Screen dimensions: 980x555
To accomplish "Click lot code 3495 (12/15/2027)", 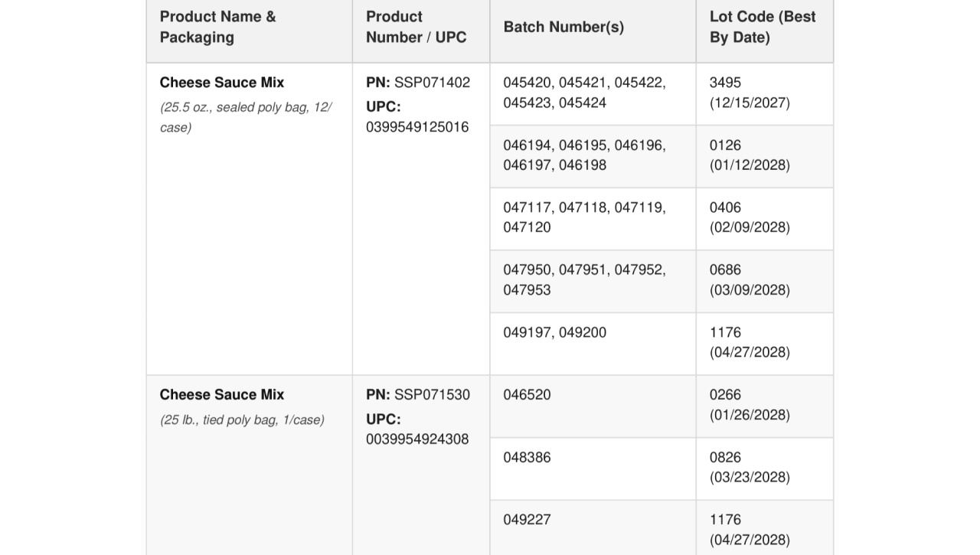I will click(750, 93).
